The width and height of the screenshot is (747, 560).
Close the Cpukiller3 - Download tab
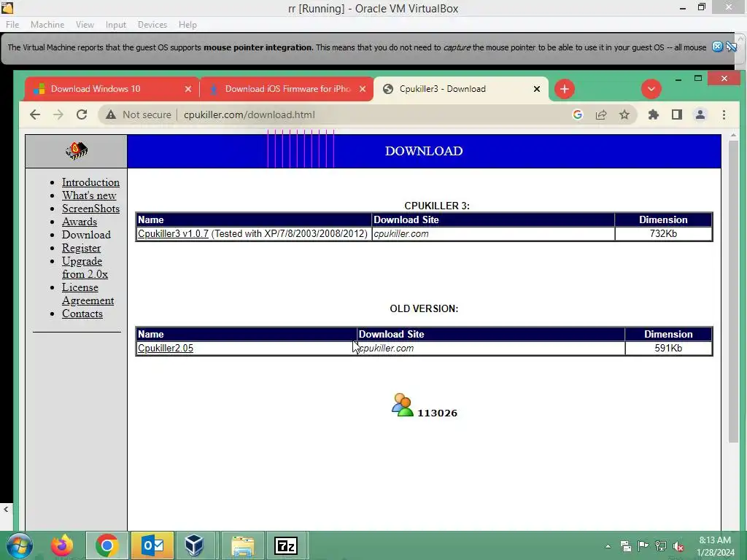pyautogui.click(x=537, y=89)
